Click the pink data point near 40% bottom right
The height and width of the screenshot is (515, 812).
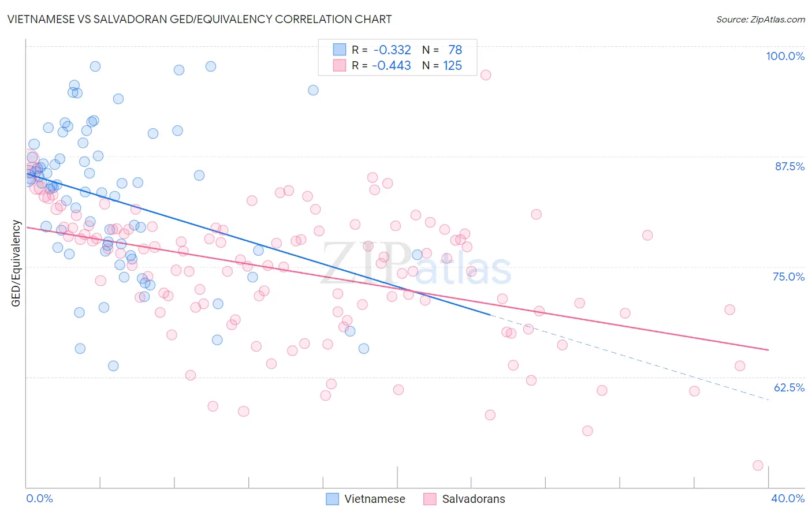[758, 465]
